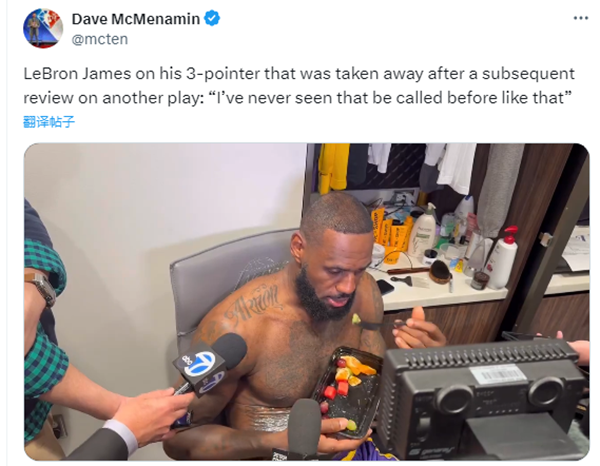Click the 翻译帖子 translate post link

point(49,122)
